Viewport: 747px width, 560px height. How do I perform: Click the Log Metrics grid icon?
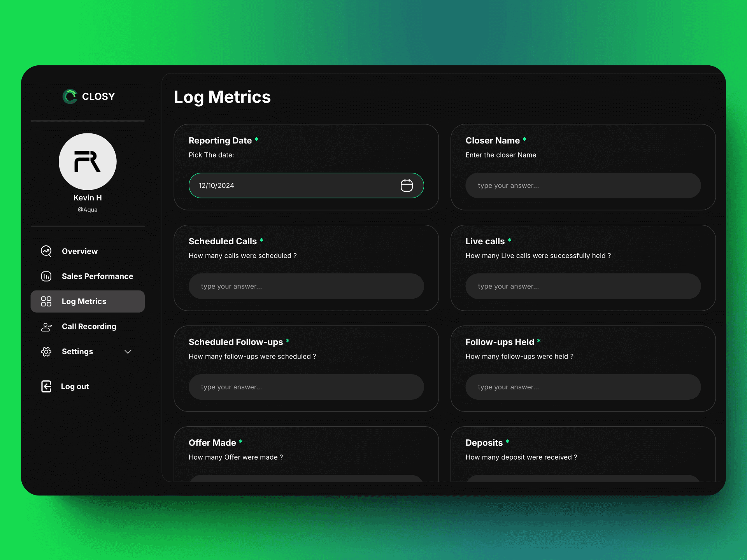point(46,301)
